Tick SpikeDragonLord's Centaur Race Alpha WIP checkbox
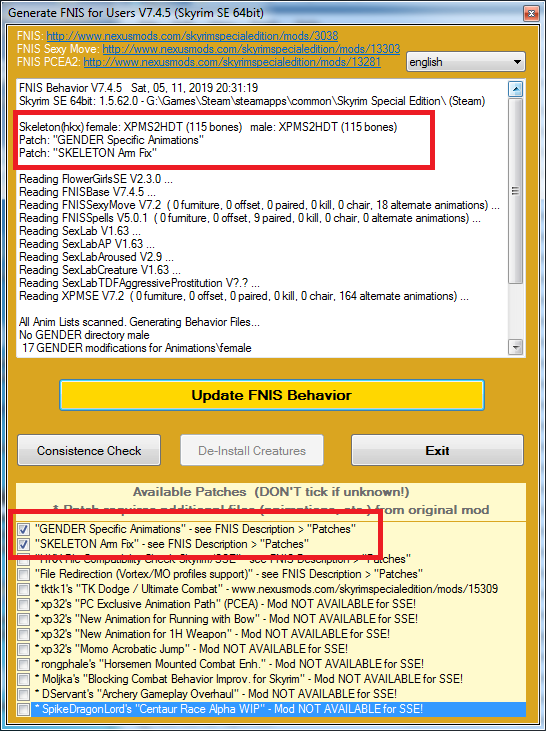 [x=23, y=709]
